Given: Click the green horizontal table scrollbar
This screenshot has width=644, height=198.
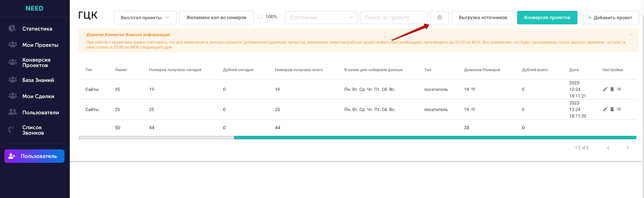Looking at the screenshot, I should (435, 138).
